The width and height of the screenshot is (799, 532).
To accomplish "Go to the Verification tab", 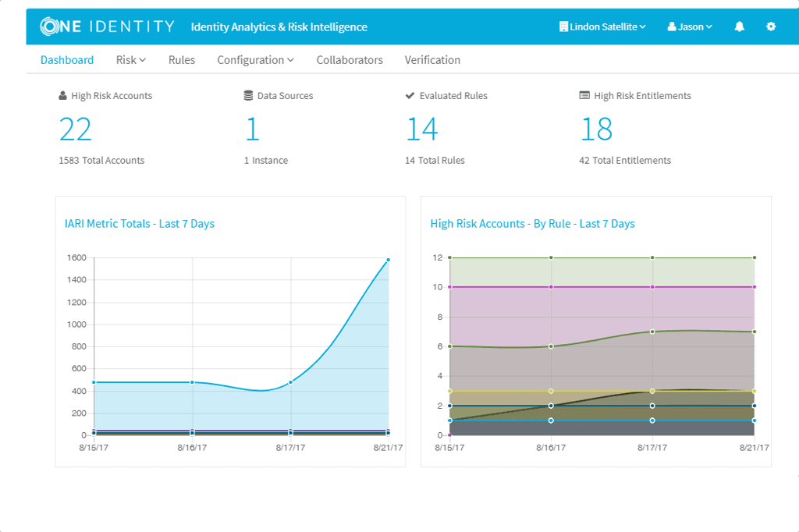I will click(432, 60).
